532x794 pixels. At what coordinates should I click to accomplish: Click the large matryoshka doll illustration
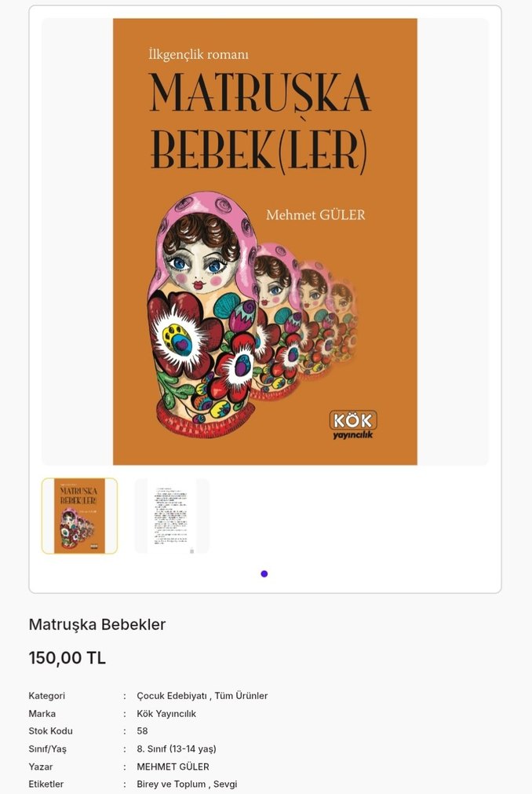[203, 314]
